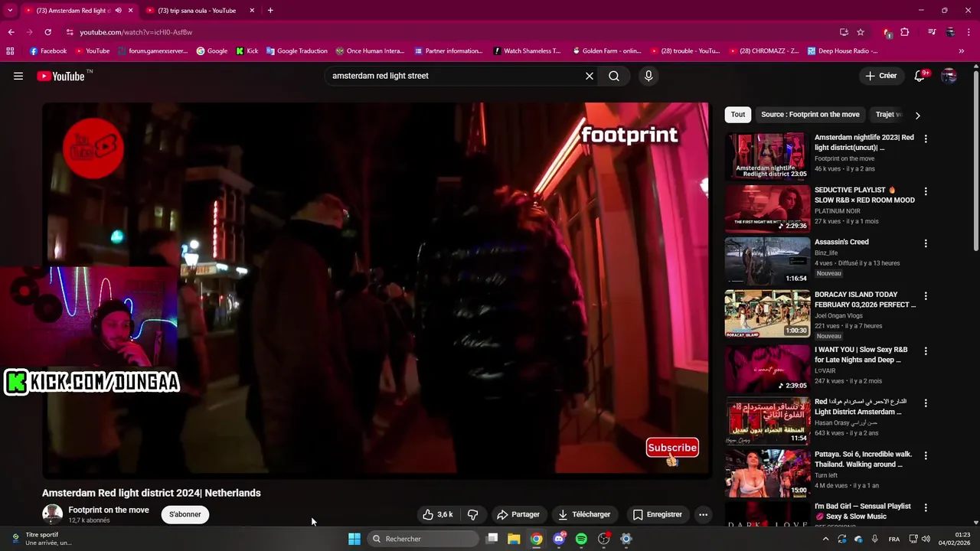Open Windows Start menu
Viewport: 980px width, 551px height.
[354, 539]
